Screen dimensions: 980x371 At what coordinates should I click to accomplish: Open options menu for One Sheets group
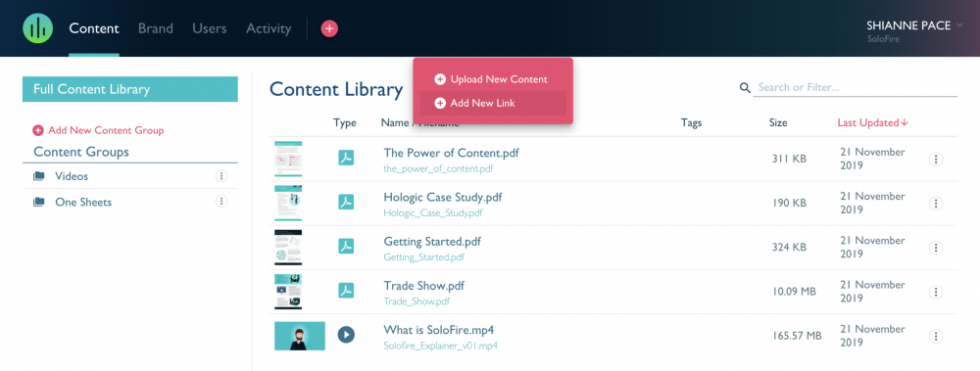coord(220,201)
